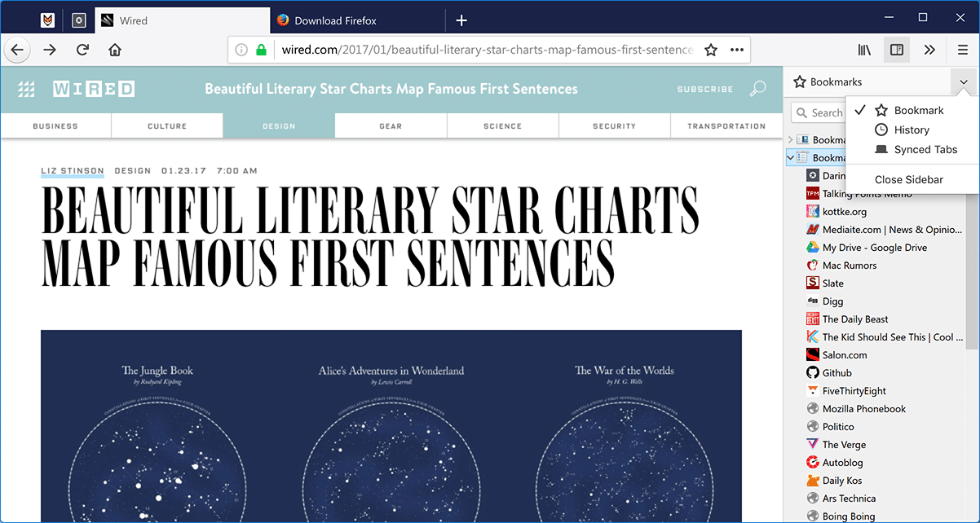
Task: Choose History in the sidebar menu
Action: pos(912,130)
